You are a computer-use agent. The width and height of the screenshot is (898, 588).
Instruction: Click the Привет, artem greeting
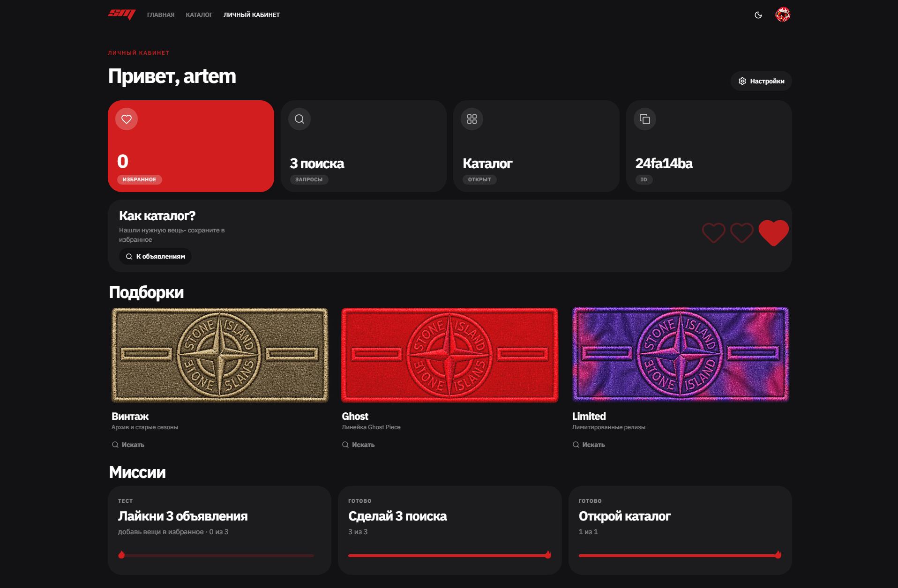coord(172,76)
